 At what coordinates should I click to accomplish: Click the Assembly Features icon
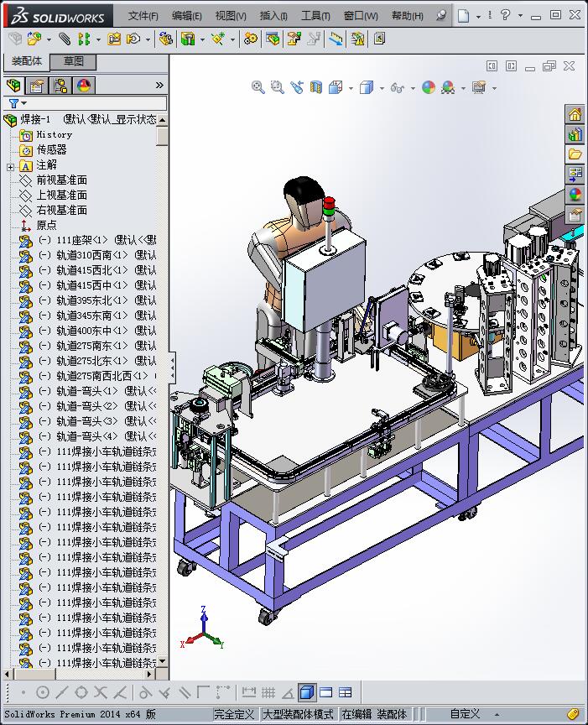[188, 39]
